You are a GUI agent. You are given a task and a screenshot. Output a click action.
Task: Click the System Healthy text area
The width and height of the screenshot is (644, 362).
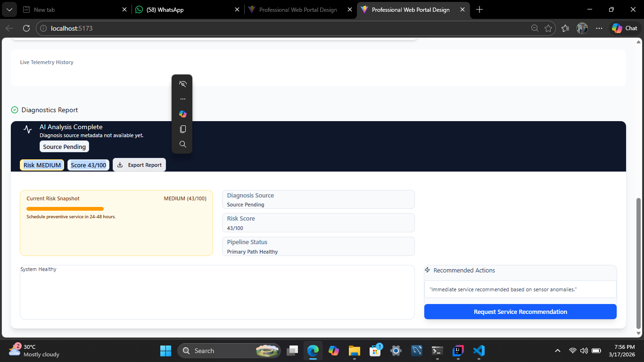217,292
